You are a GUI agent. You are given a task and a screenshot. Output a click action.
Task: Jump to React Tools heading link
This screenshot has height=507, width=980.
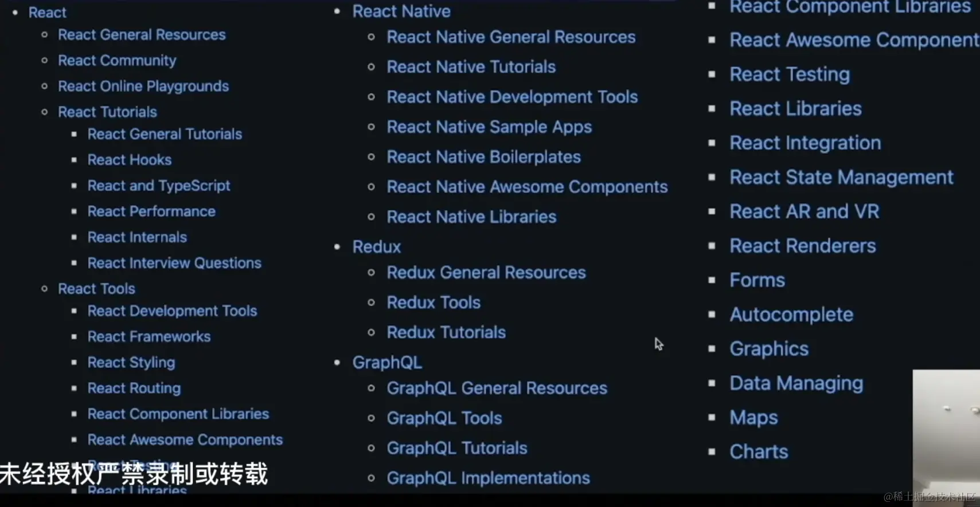point(96,289)
